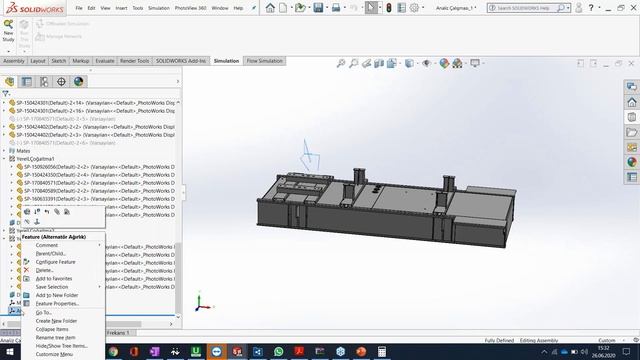Create a new document via the blank page icon
This screenshot has width=640, height=360.
coord(283,8)
